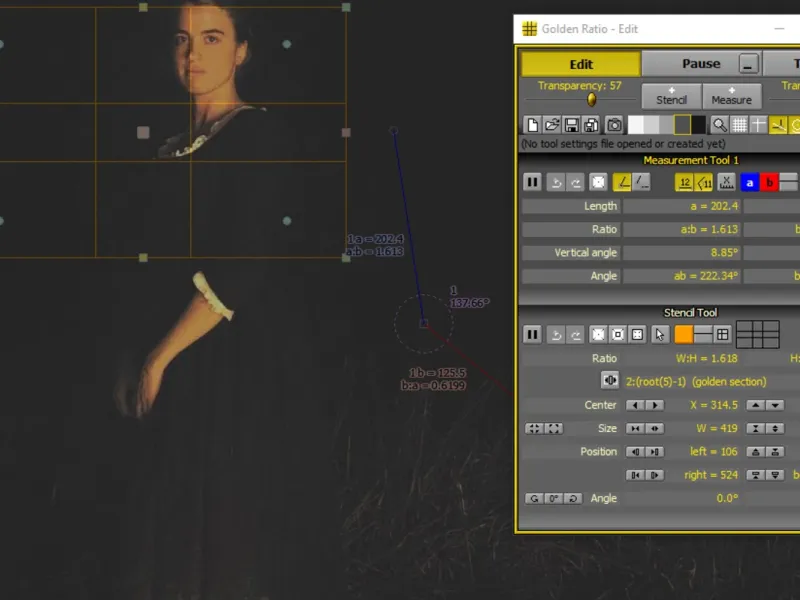Select the dark gray shade swatch

coord(682,125)
